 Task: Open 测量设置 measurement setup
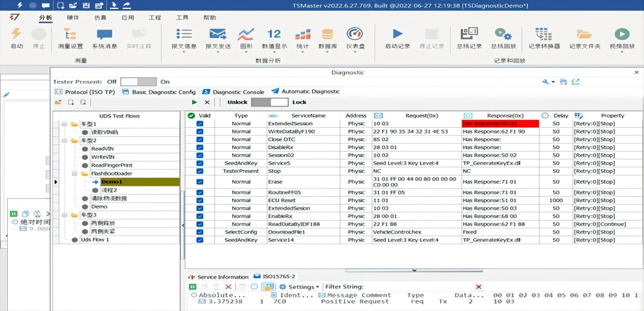tap(70, 35)
